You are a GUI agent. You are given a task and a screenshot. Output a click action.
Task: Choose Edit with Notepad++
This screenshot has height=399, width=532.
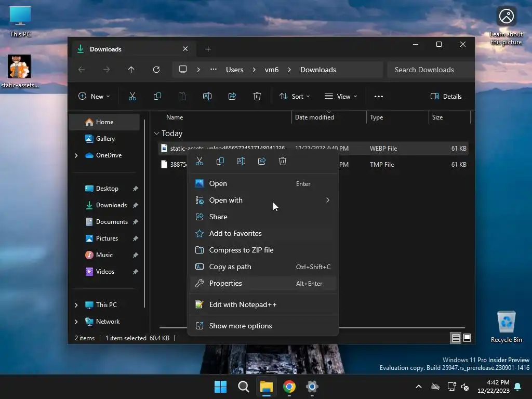pyautogui.click(x=263, y=304)
